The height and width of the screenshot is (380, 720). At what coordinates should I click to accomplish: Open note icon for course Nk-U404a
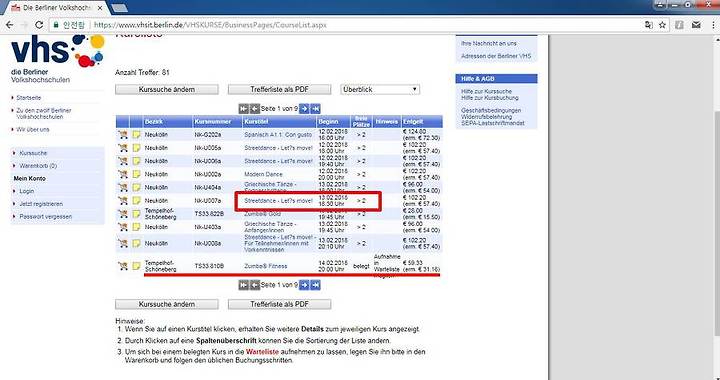click(x=136, y=187)
